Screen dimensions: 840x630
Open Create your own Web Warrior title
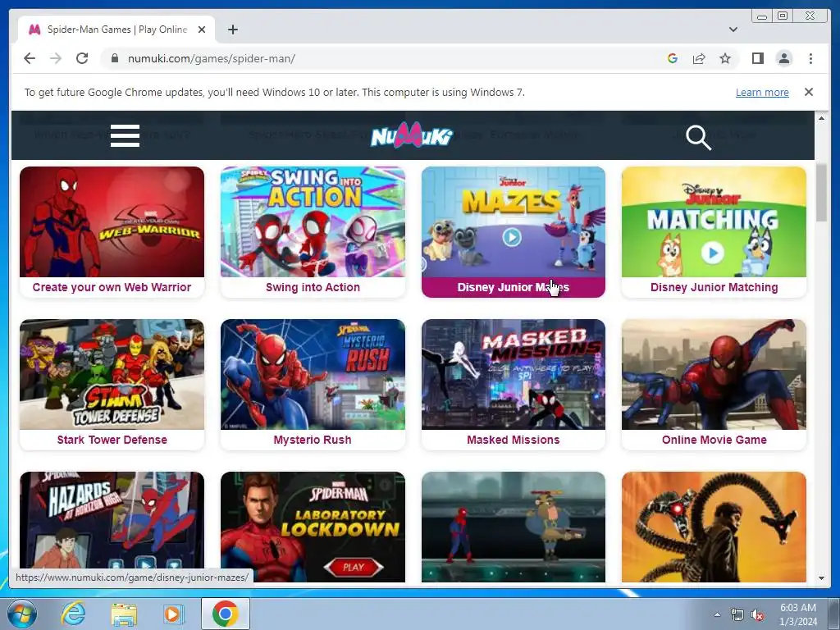112,287
